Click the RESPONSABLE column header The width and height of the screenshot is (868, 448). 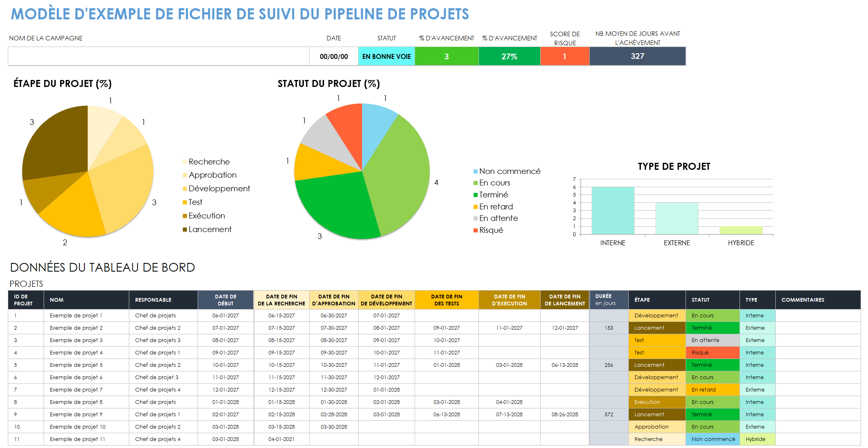coord(163,300)
